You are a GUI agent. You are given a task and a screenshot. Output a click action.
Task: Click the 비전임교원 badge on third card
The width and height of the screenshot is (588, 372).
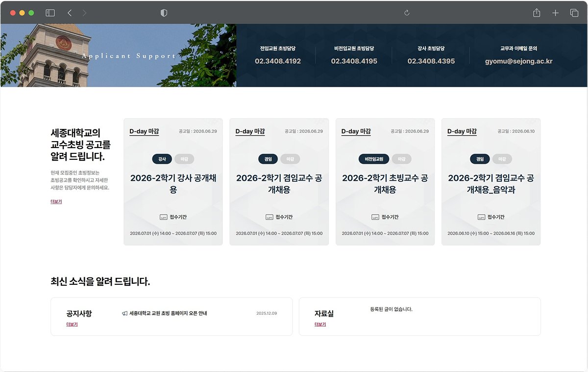[x=374, y=159]
